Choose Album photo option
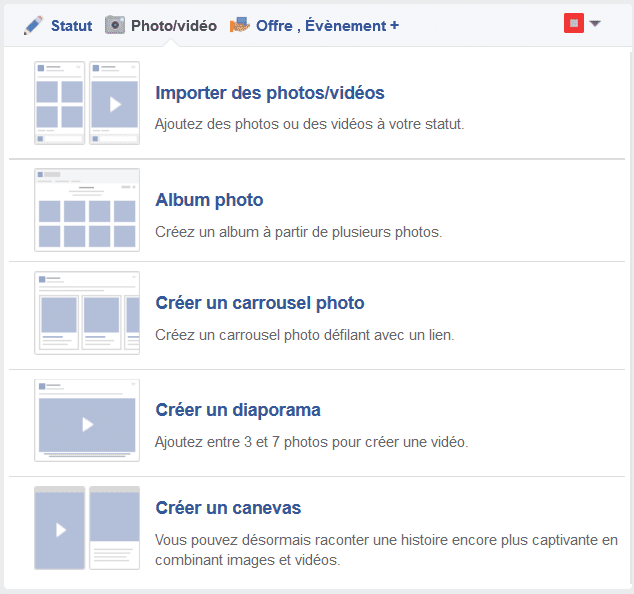 209,200
